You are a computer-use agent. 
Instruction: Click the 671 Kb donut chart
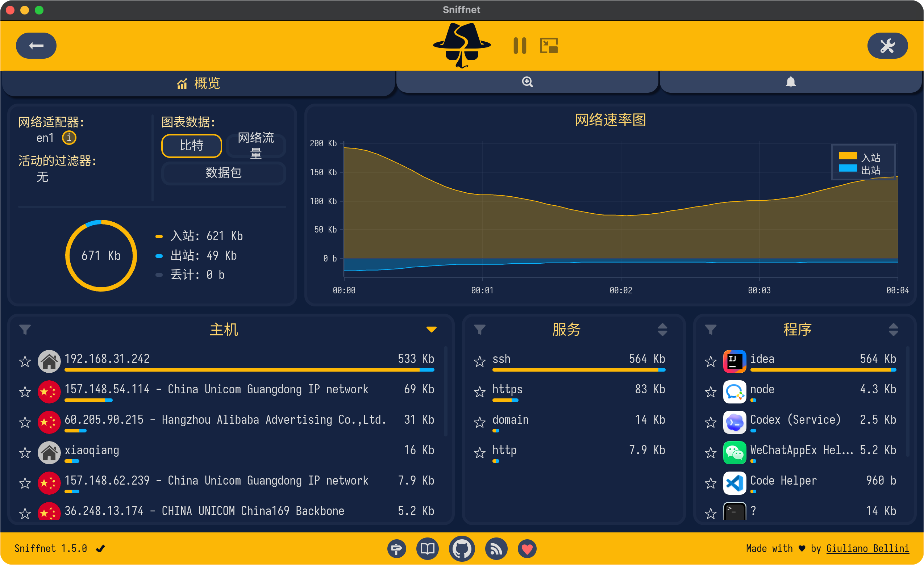tap(101, 255)
